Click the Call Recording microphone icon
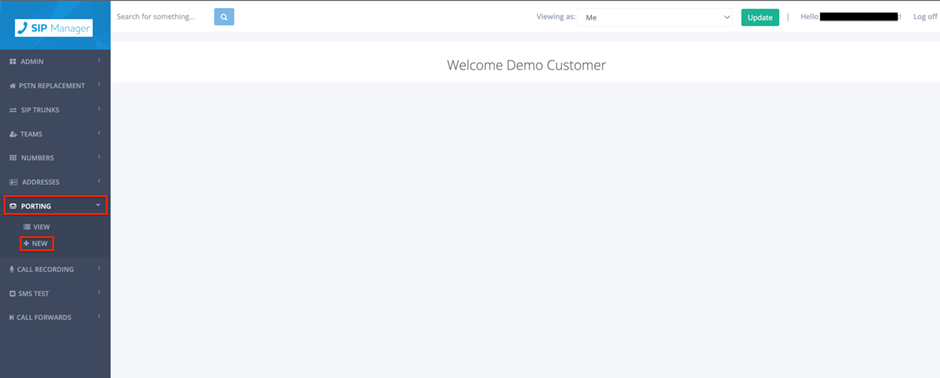Screen dimensions: 940x378 click(x=12, y=270)
